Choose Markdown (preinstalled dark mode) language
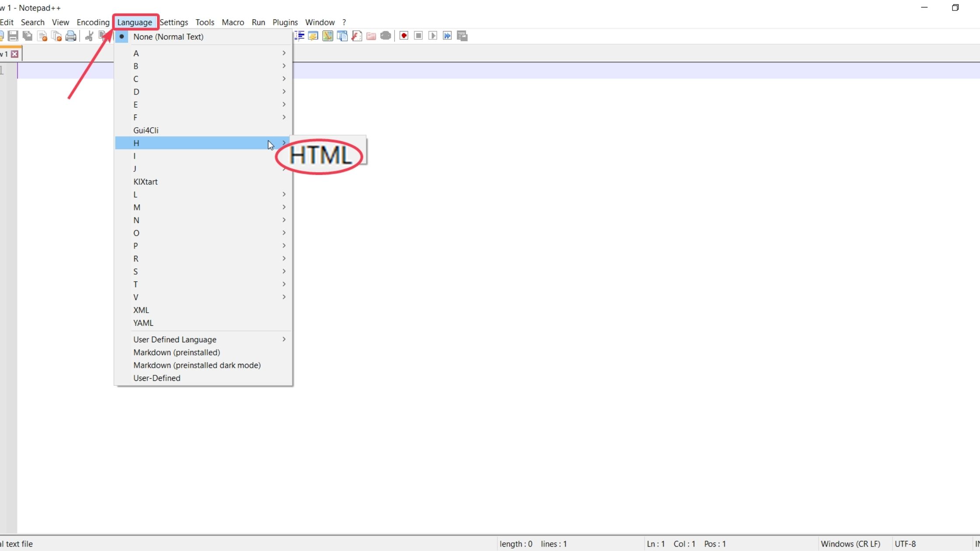 (x=197, y=365)
